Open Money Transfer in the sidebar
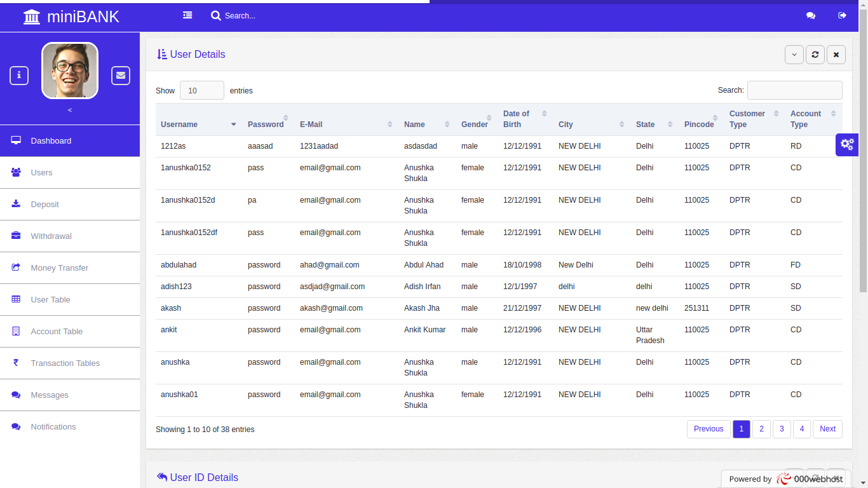 coord(70,268)
